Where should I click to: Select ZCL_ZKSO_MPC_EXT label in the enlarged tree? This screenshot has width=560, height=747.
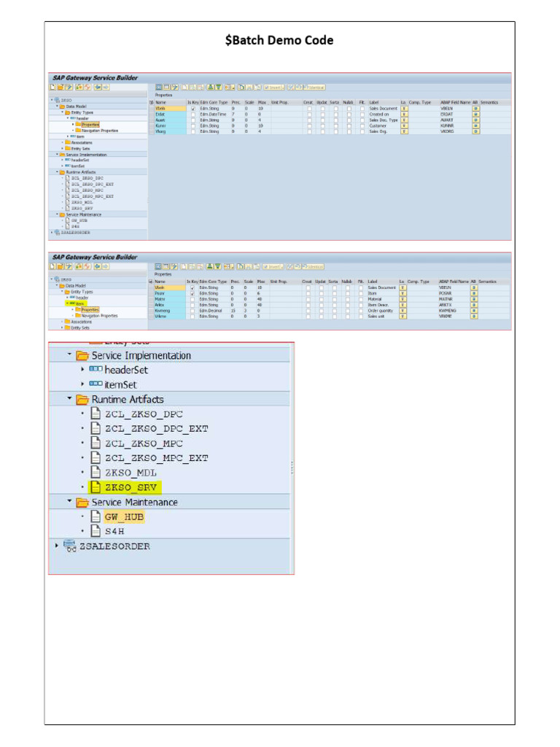tap(156, 458)
